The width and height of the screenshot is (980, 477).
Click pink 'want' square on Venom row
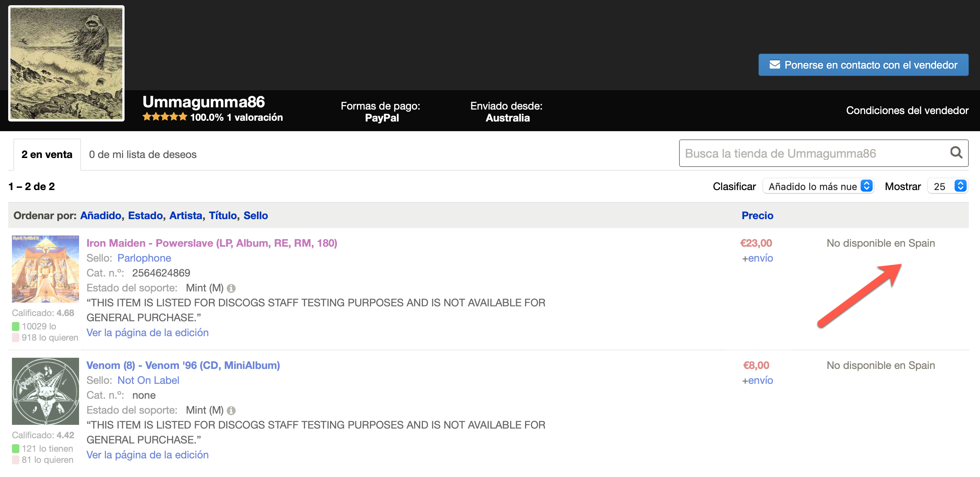16,460
